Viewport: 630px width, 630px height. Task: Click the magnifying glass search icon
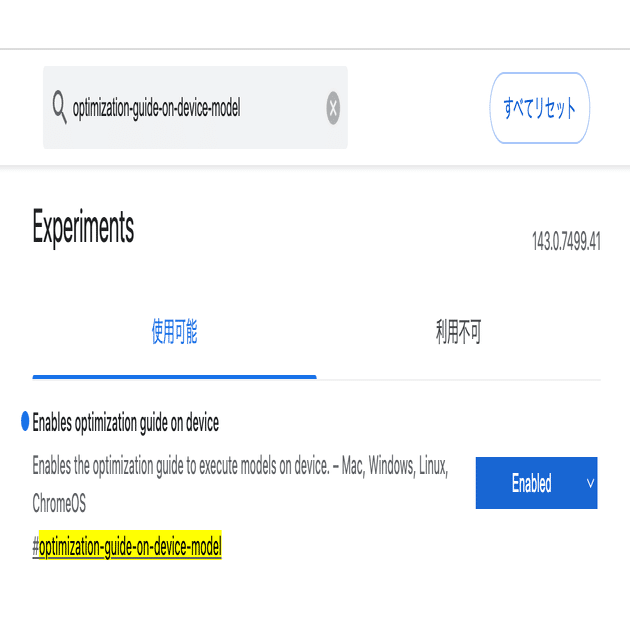pyautogui.click(x=59, y=107)
